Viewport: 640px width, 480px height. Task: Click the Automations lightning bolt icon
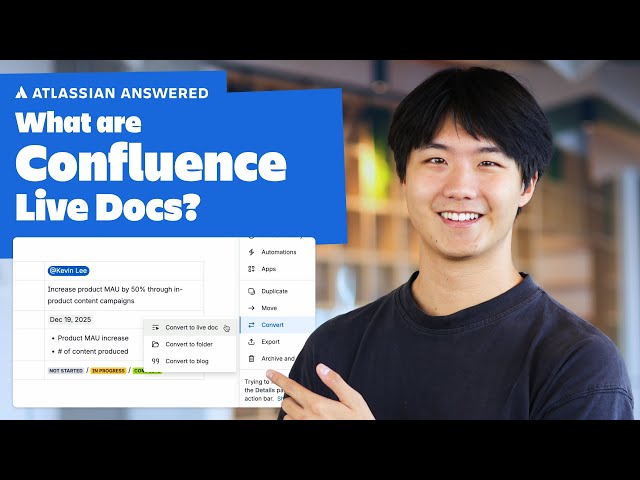tap(251, 252)
